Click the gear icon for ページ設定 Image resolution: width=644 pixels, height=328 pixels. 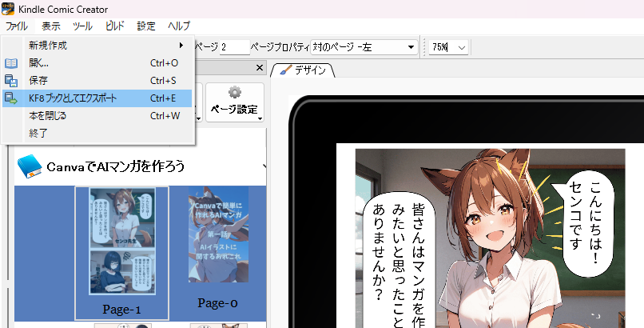click(x=234, y=91)
